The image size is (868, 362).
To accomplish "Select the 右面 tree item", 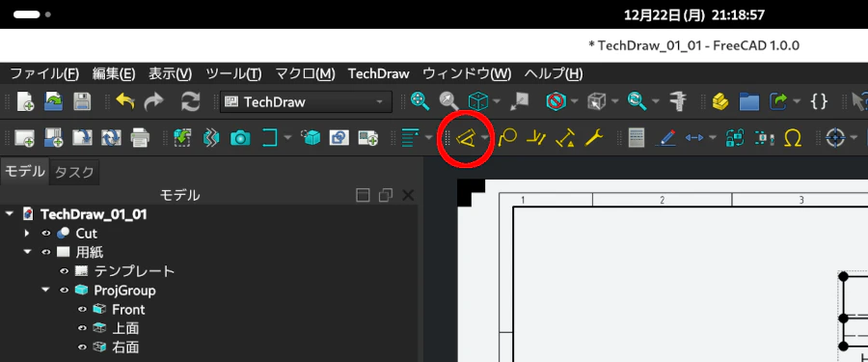I will 125,347.
